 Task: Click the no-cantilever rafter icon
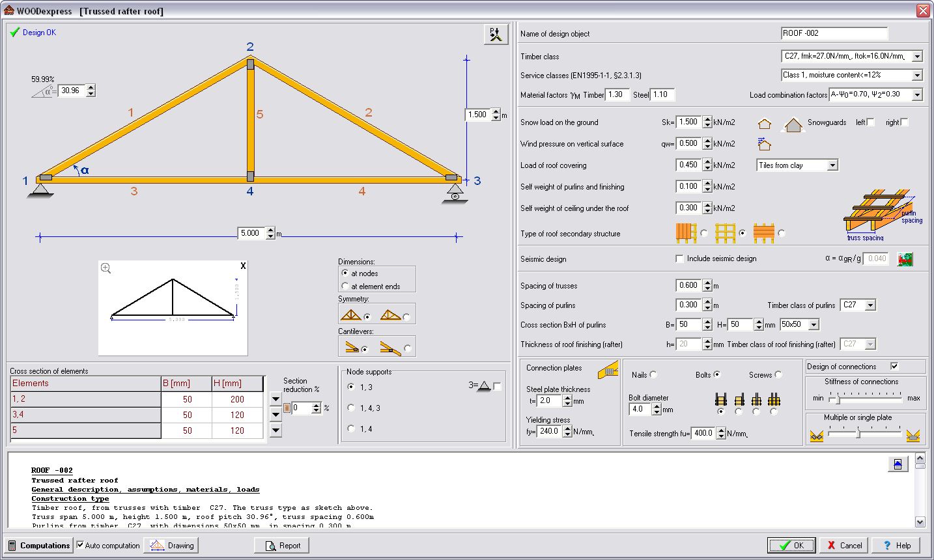point(352,348)
